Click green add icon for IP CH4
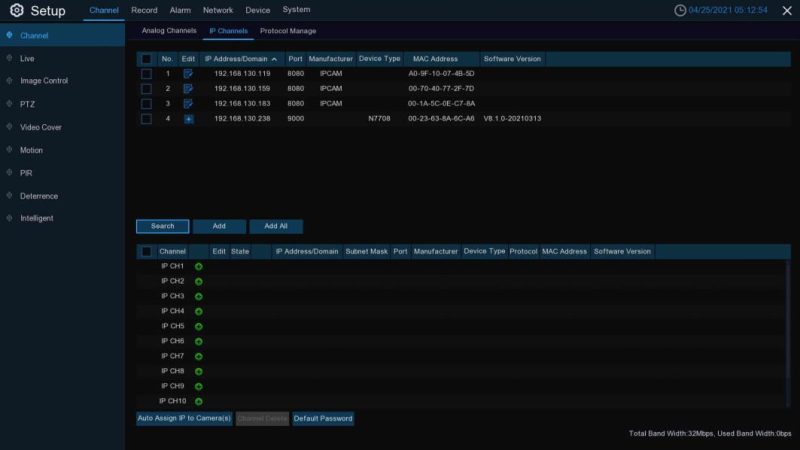 [198, 312]
